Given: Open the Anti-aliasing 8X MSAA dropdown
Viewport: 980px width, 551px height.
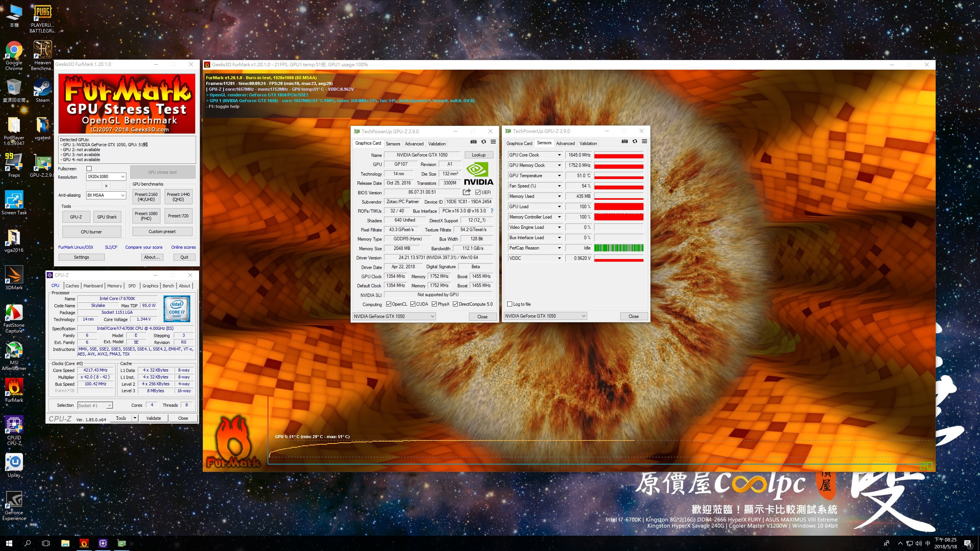Looking at the screenshot, I should [x=106, y=195].
